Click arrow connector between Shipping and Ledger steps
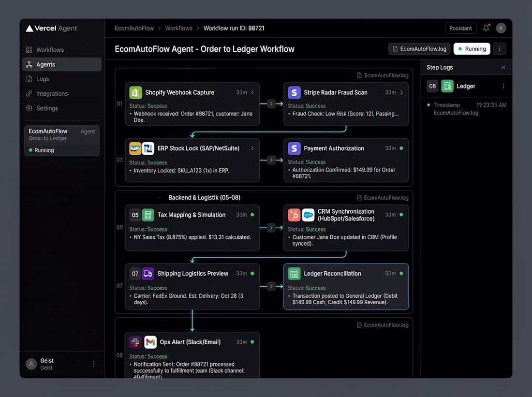532x397 pixels. (x=271, y=286)
